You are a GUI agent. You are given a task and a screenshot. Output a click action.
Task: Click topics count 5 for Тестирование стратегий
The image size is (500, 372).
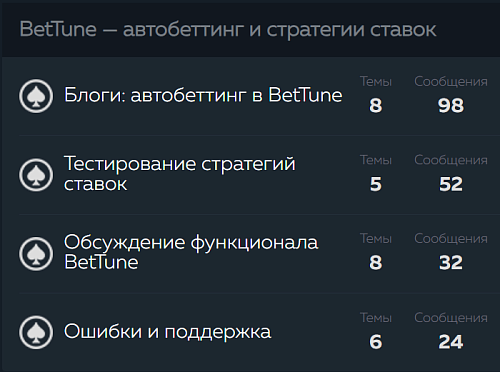click(376, 184)
